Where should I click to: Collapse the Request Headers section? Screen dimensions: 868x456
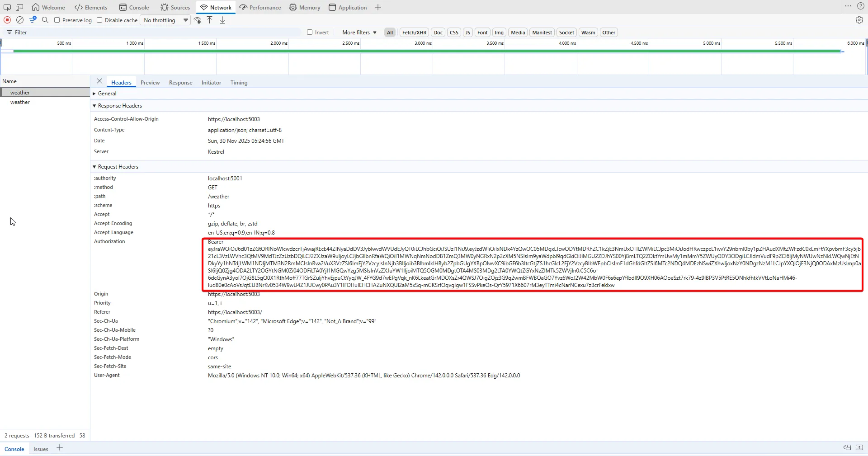[x=94, y=166]
